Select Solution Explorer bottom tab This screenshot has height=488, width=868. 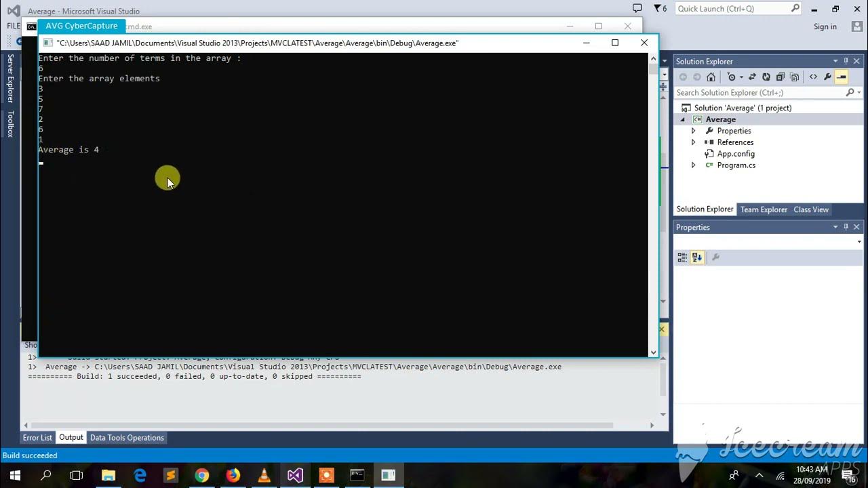point(705,209)
